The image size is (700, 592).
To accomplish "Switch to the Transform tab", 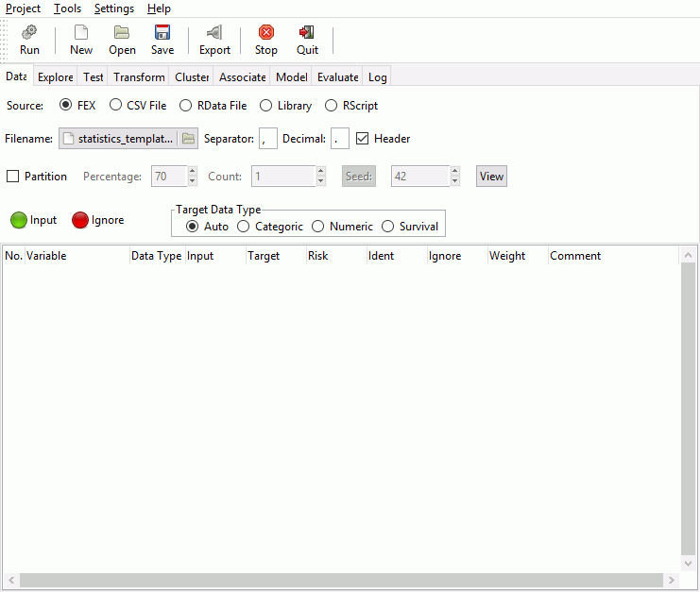I will tap(139, 76).
